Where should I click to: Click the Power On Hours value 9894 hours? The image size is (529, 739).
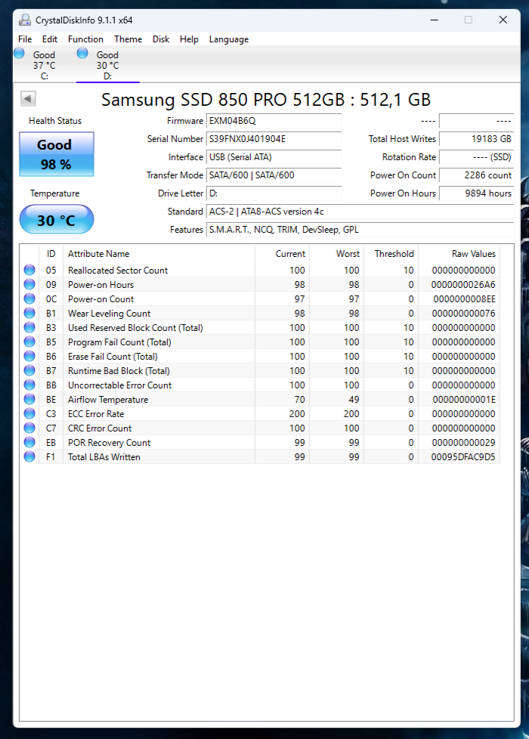477,193
